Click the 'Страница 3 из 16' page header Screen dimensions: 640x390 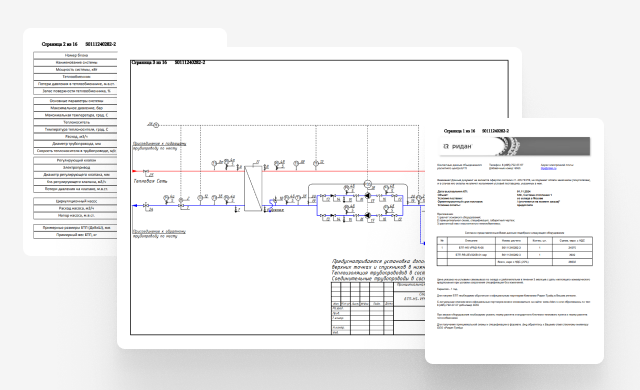(149, 62)
